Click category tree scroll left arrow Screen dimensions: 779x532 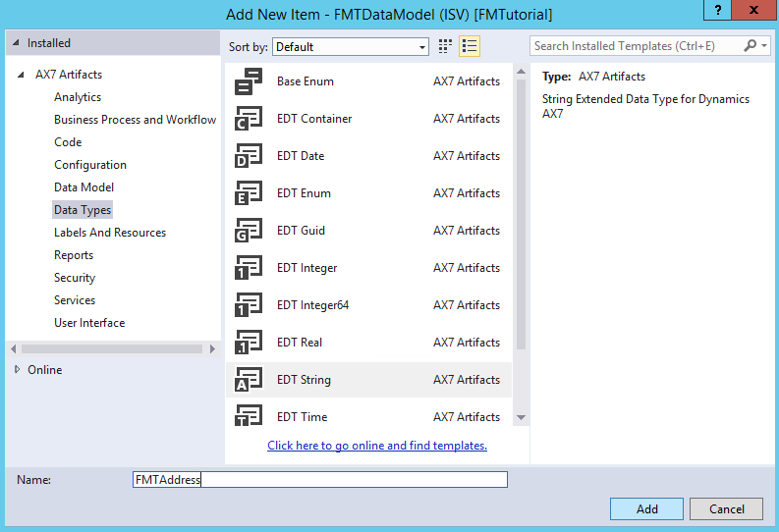tap(14, 348)
